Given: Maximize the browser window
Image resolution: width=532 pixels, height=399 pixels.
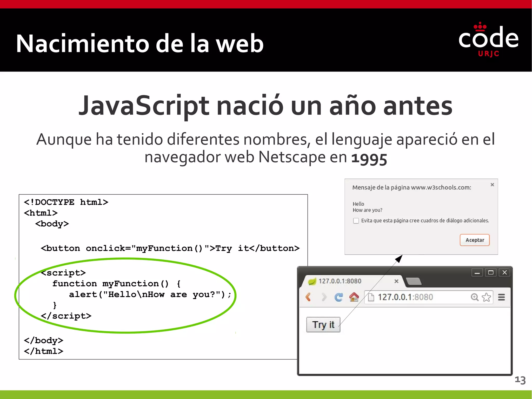Looking at the screenshot, I should pyautogui.click(x=491, y=273).
